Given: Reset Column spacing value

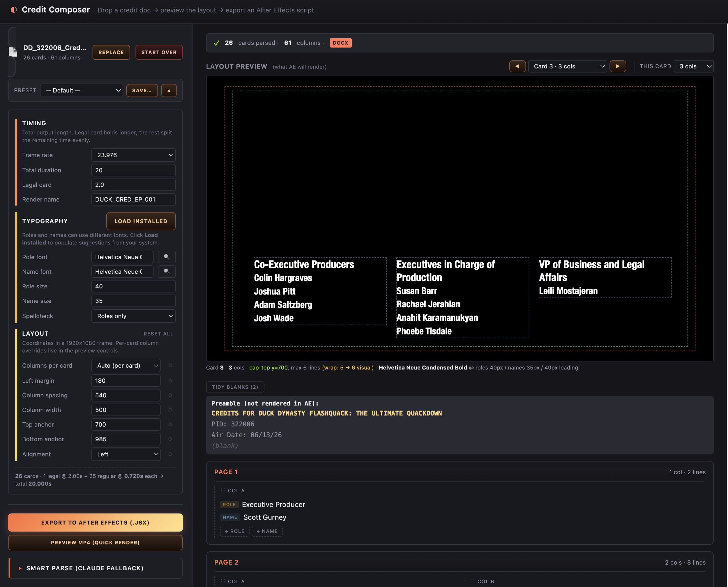Looking at the screenshot, I should tap(170, 395).
